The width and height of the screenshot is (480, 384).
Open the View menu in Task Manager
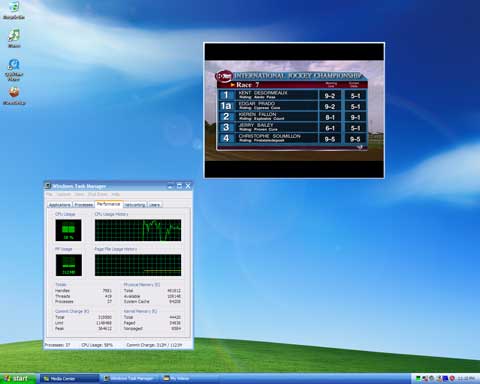[x=79, y=194]
